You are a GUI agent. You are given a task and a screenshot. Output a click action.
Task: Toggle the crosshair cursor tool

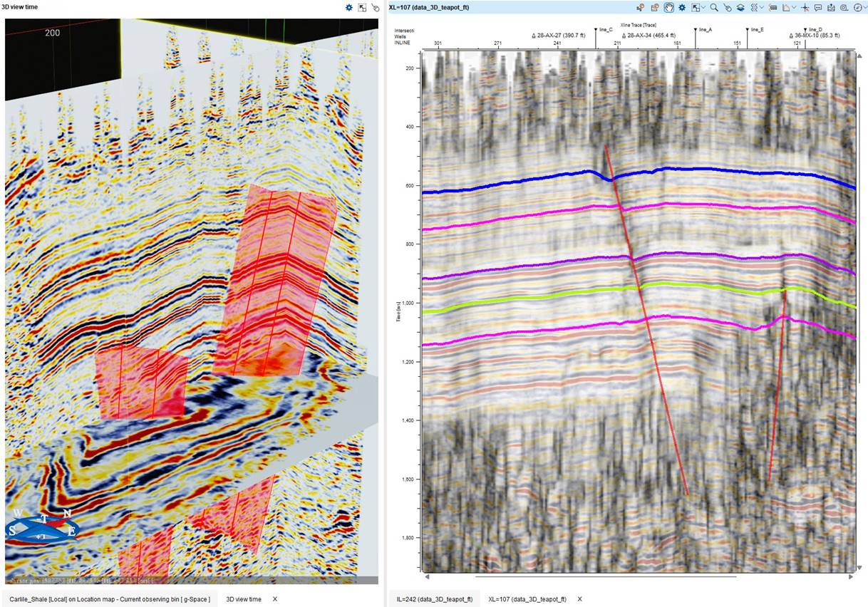[805, 7]
